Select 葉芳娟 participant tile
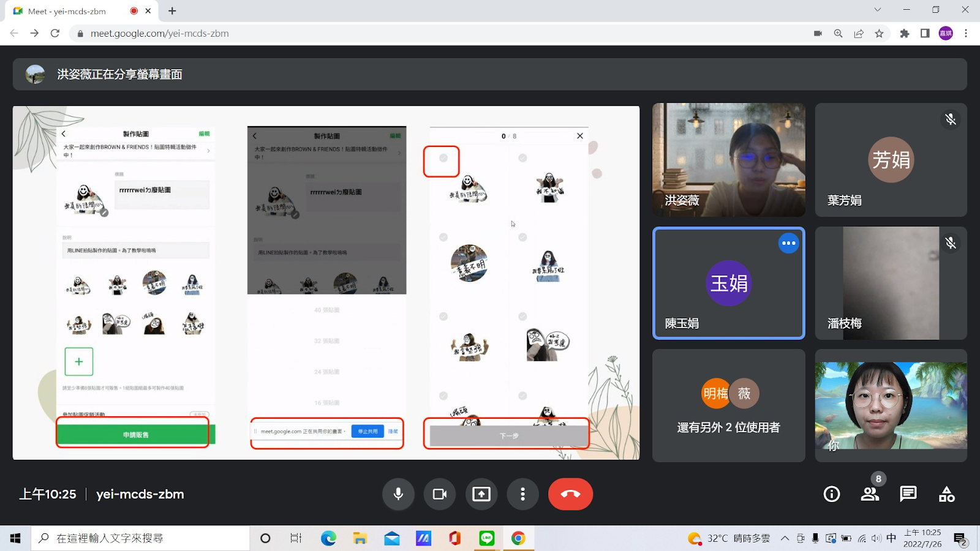Viewport: 980px width, 551px height. pyautogui.click(x=891, y=160)
